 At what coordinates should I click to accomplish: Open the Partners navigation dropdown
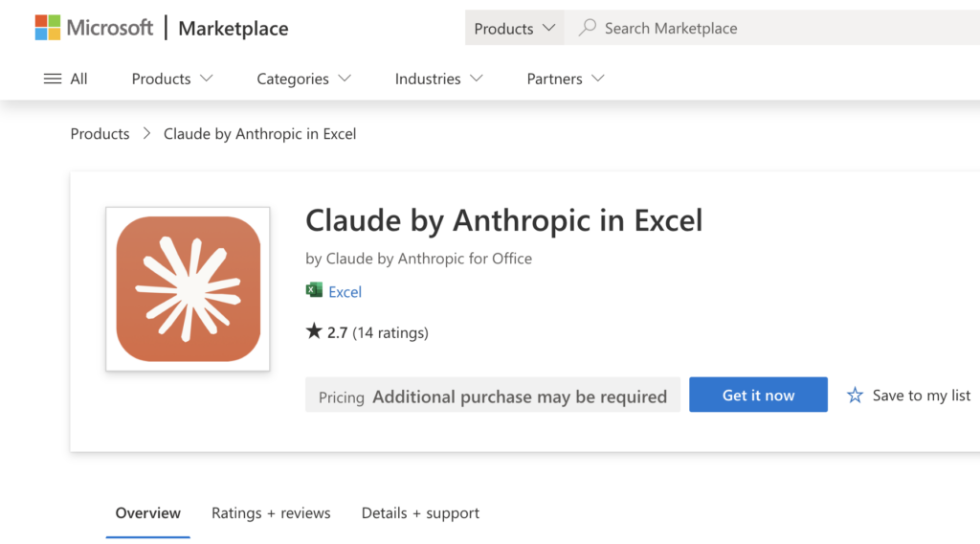[x=566, y=79]
